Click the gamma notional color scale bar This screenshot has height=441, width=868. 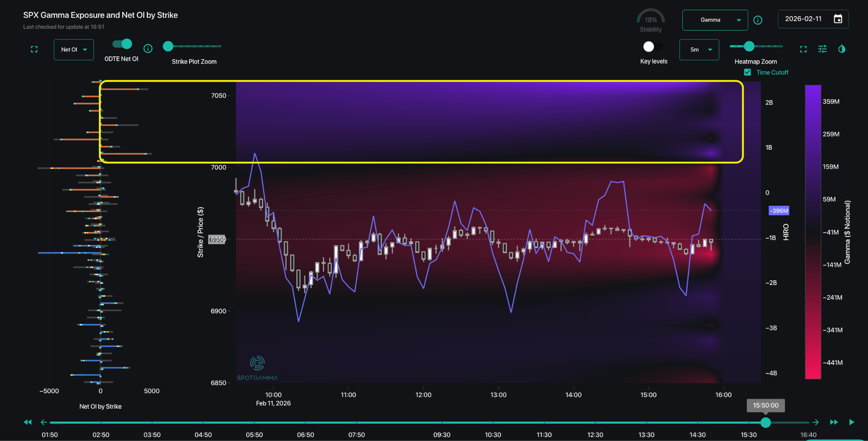tap(813, 232)
